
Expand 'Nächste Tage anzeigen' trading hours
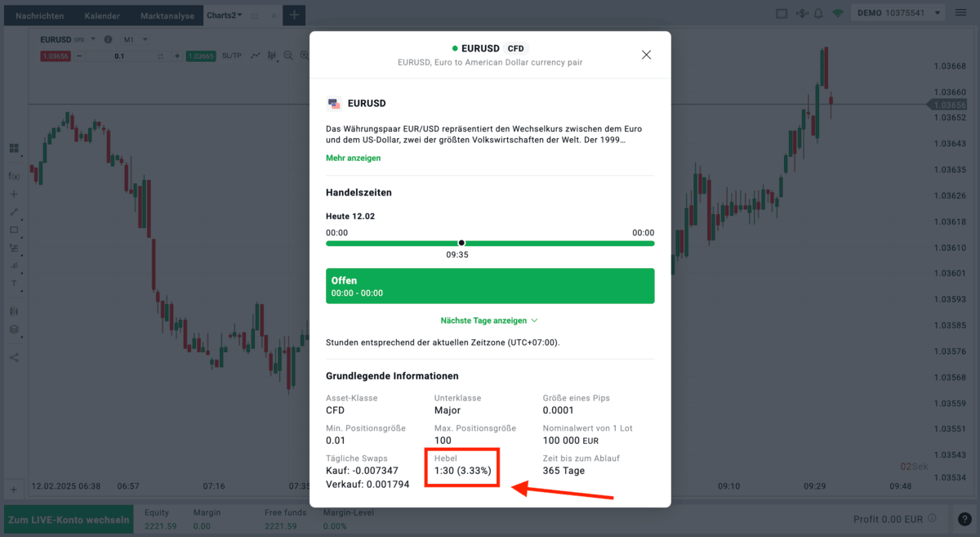click(x=489, y=320)
